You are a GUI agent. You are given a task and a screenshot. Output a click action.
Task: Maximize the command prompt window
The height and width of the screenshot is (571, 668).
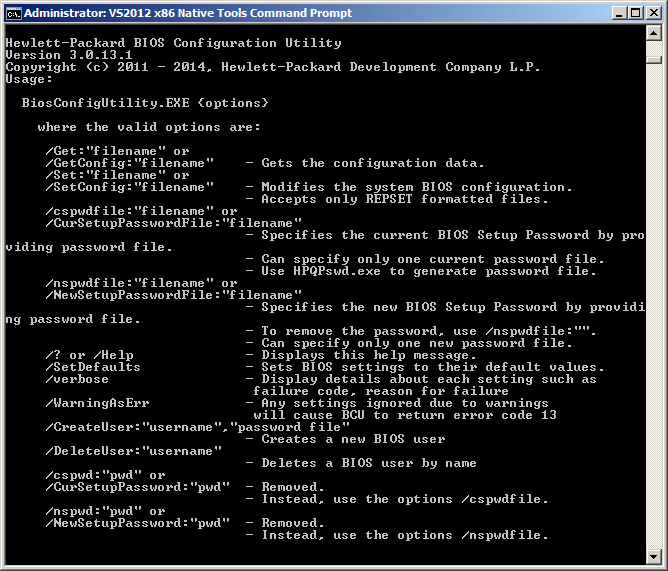pyautogui.click(x=635, y=13)
